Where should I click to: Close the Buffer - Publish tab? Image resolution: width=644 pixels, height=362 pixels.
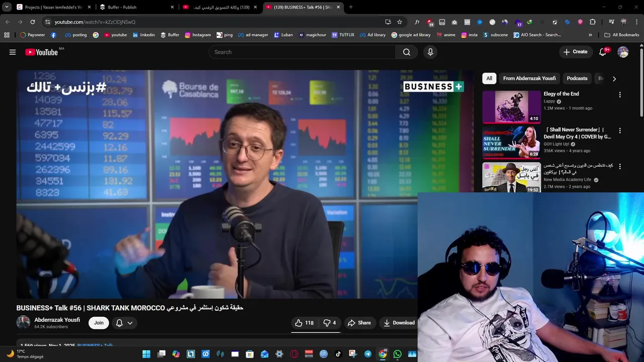click(172, 7)
